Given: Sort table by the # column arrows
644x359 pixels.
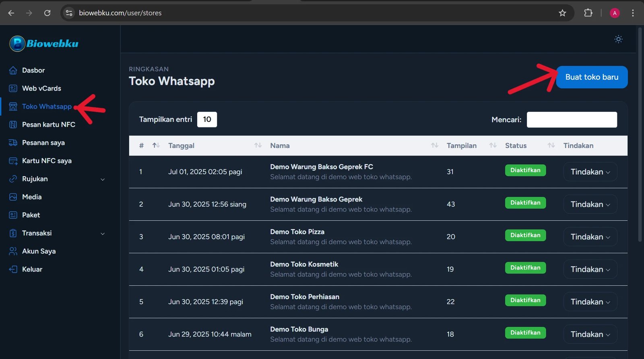Looking at the screenshot, I should [x=156, y=145].
